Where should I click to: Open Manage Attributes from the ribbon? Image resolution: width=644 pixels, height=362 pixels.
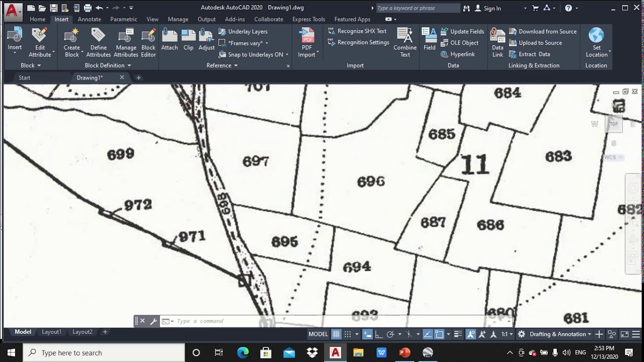click(126, 42)
